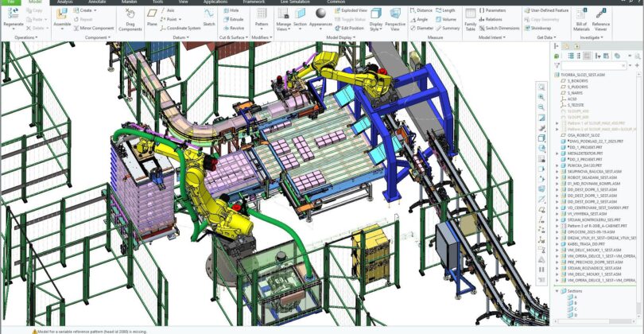Click the Minor Component button
Screen dimensions: 644x334
(x=96, y=28)
